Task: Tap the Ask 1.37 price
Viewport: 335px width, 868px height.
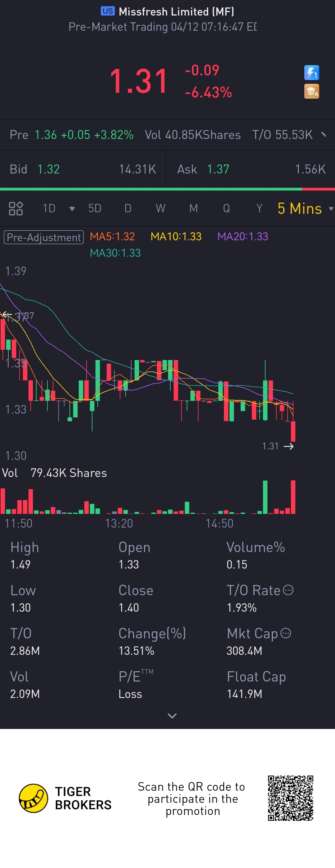Action: [218, 169]
